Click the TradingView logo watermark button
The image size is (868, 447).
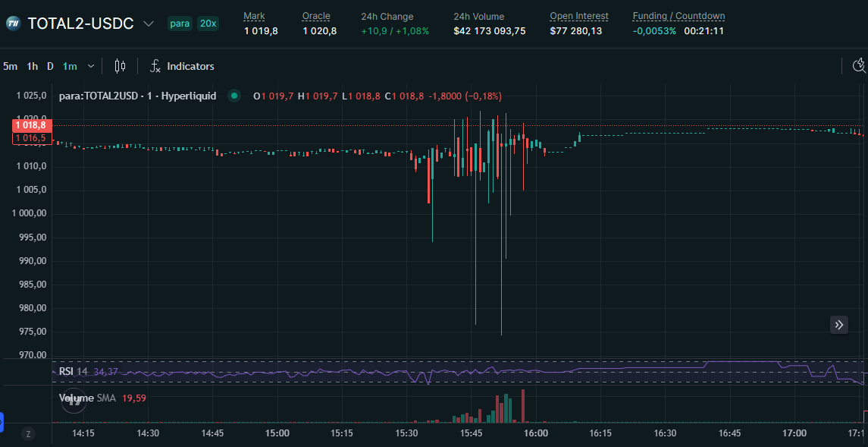click(x=74, y=401)
